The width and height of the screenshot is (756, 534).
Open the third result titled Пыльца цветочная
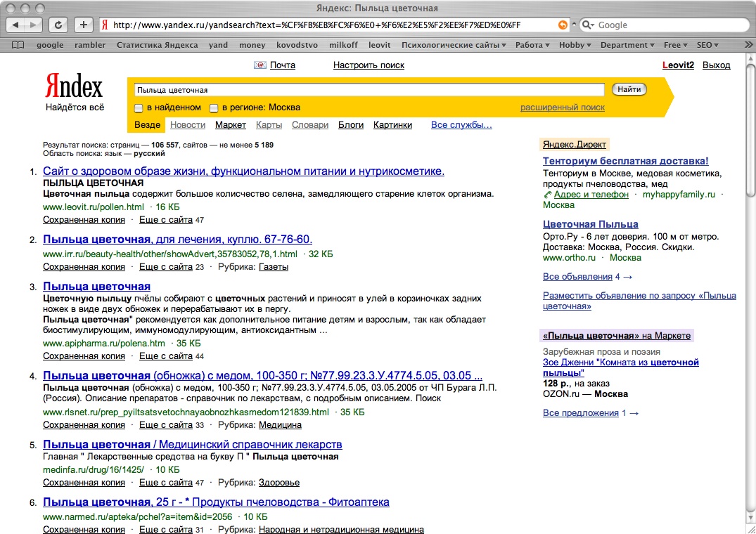96,287
